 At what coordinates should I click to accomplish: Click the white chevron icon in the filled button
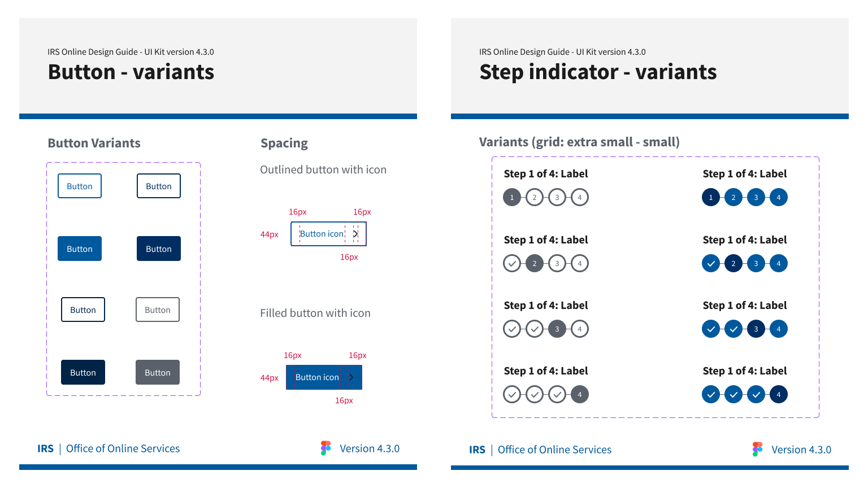[350, 377]
